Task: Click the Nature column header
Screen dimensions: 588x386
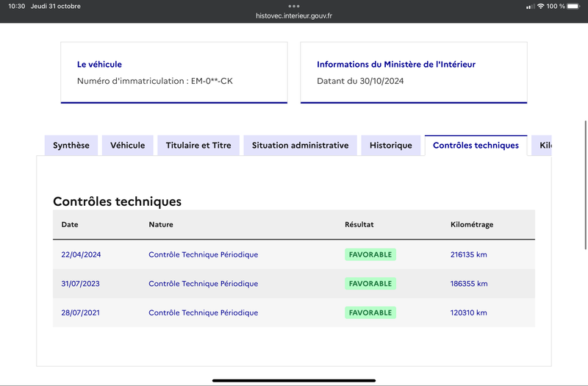Action: tap(161, 224)
